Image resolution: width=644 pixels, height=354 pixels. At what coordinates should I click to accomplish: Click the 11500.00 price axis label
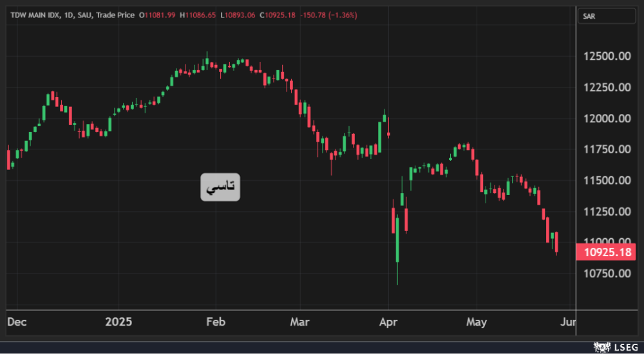(607, 181)
